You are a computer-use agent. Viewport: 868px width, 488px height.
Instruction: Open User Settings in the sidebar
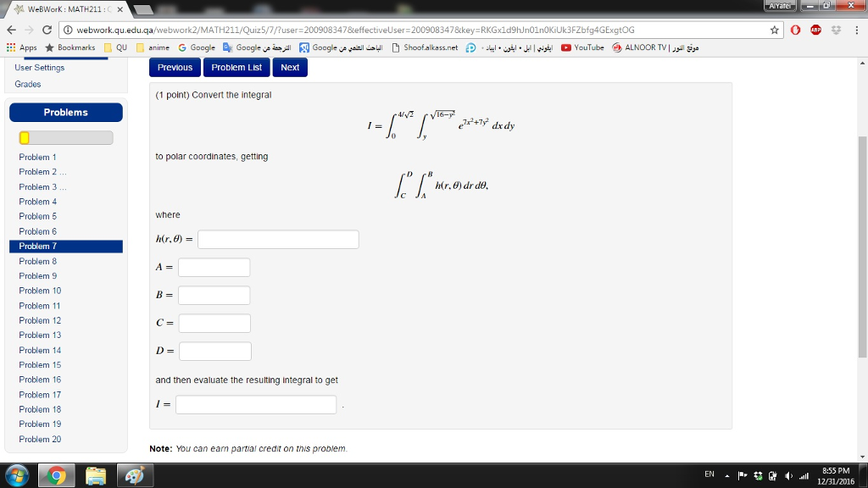click(38, 68)
